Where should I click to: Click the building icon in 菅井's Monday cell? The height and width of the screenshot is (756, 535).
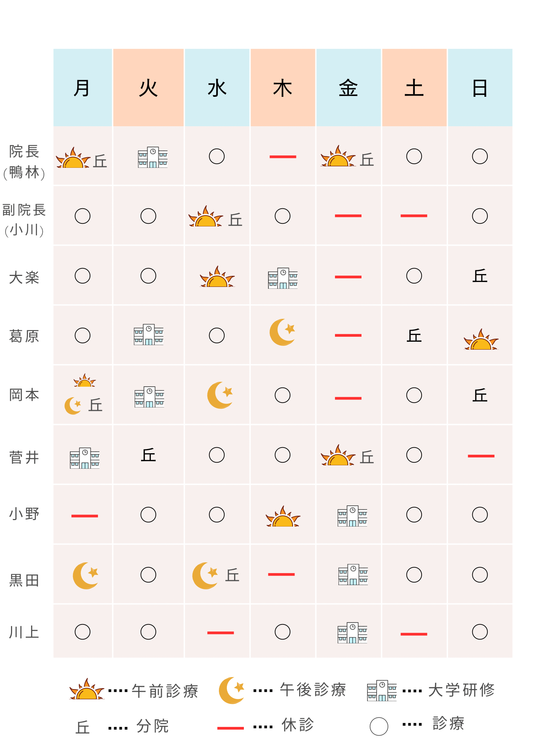click(x=85, y=458)
